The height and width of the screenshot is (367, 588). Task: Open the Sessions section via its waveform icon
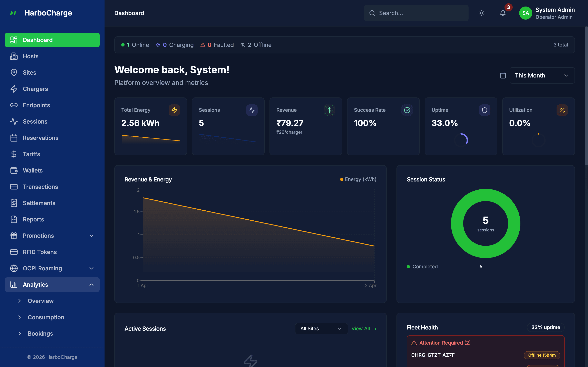pyautogui.click(x=14, y=121)
